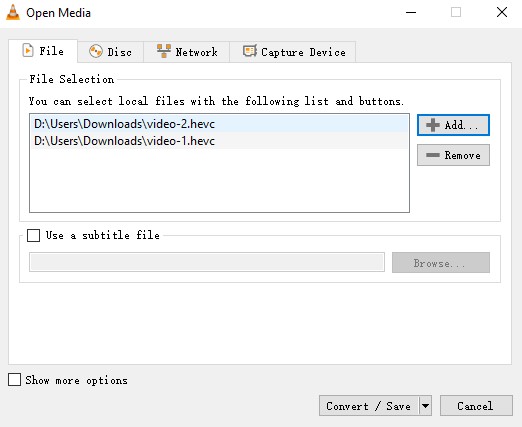Switch to the Disc tab
Screen dimensions: 522x427
110,52
